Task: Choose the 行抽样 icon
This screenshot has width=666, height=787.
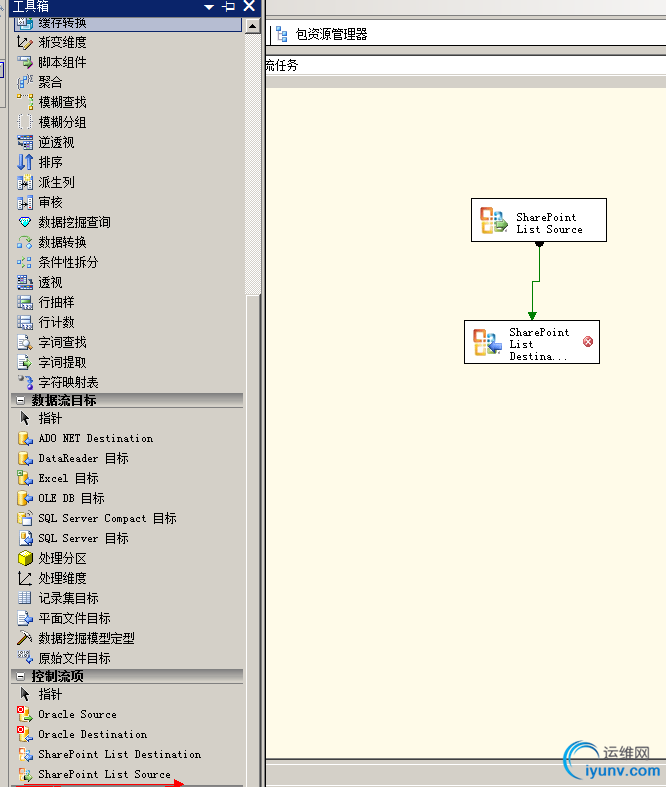Action: (x=25, y=302)
